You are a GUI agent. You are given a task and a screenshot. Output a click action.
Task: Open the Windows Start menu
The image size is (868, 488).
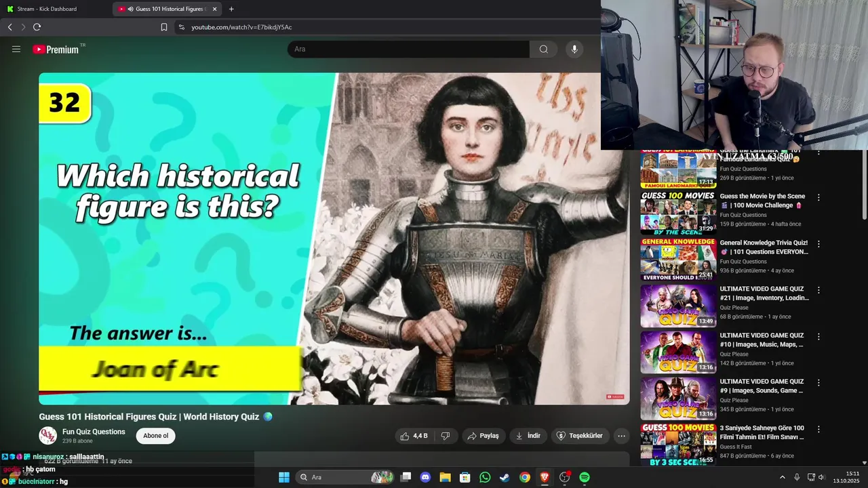(x=284, y=477)
